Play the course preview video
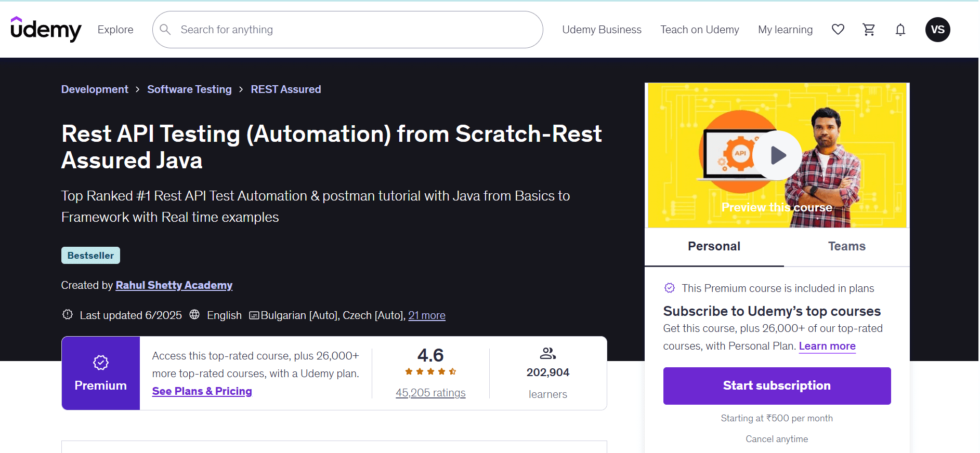 coord(777,155)
